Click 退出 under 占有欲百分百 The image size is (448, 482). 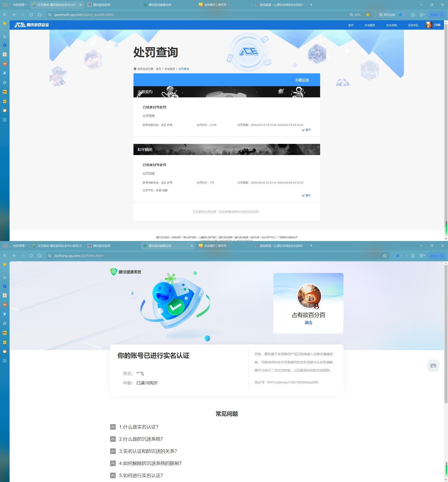pos(308,323)
